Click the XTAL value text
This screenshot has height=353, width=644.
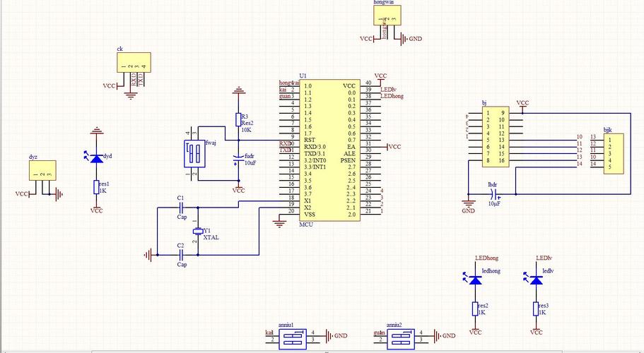(x=211, y=237)
